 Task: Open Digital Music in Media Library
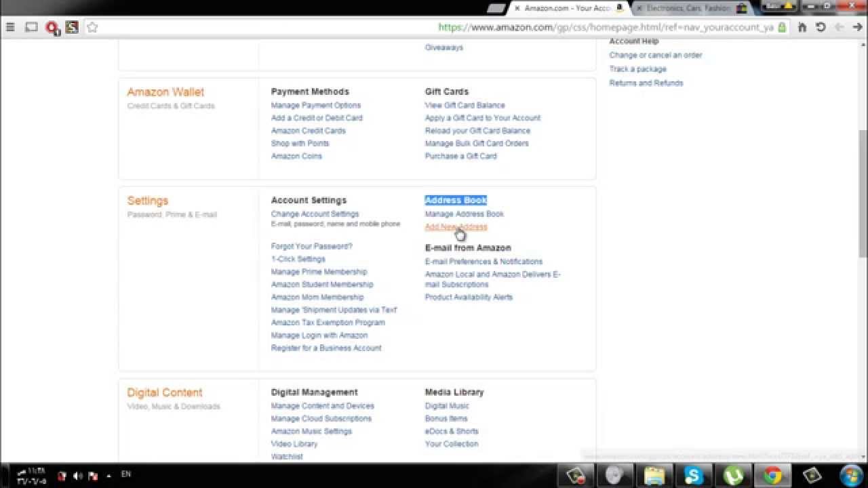pyautogui.click(x=447, y=406)
